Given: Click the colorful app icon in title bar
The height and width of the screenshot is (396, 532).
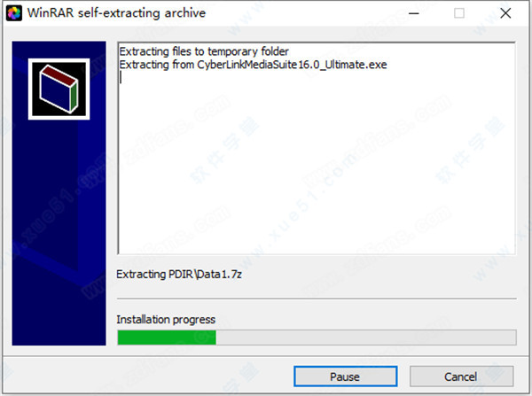Looking at the screenshot, I should click(14, 13).
